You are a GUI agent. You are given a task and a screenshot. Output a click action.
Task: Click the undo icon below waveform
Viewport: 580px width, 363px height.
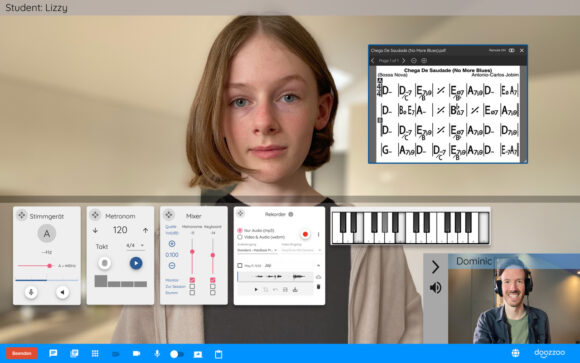pyautogui.click(x=275, y=290)
